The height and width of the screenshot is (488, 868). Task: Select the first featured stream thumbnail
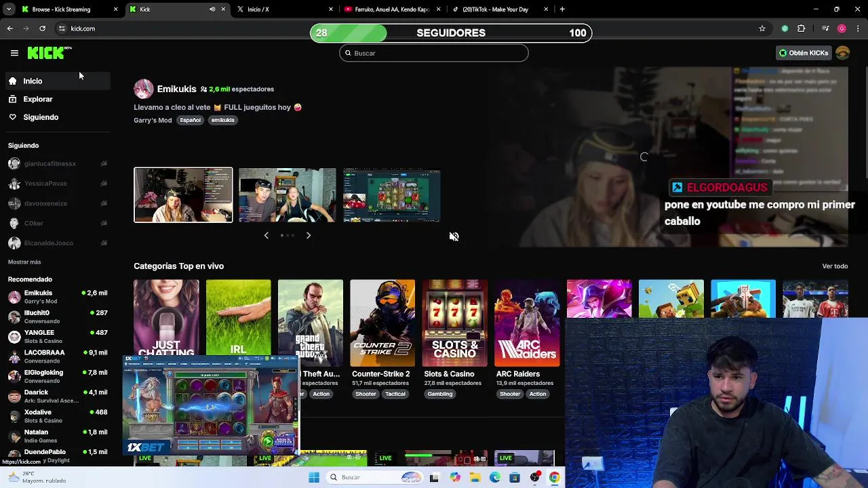coord(183,195)
